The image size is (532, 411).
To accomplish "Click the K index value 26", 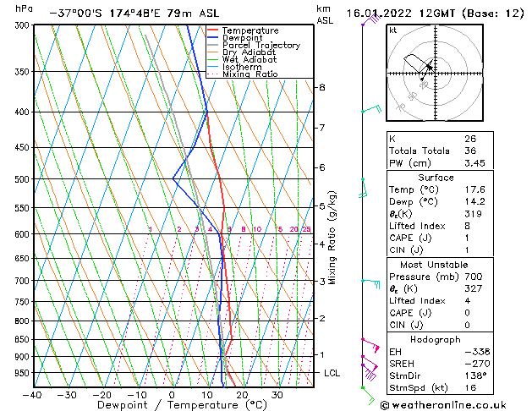I will click(470, 139).
